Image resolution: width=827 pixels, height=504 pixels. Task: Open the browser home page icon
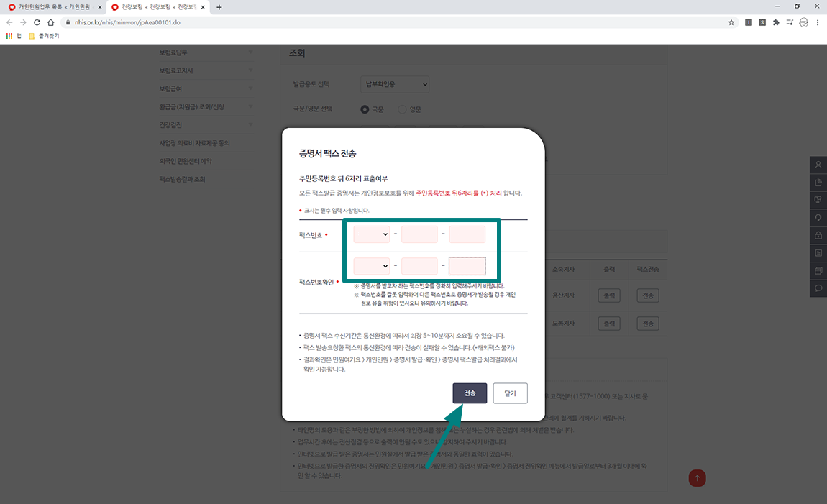(x=50, y=22)
